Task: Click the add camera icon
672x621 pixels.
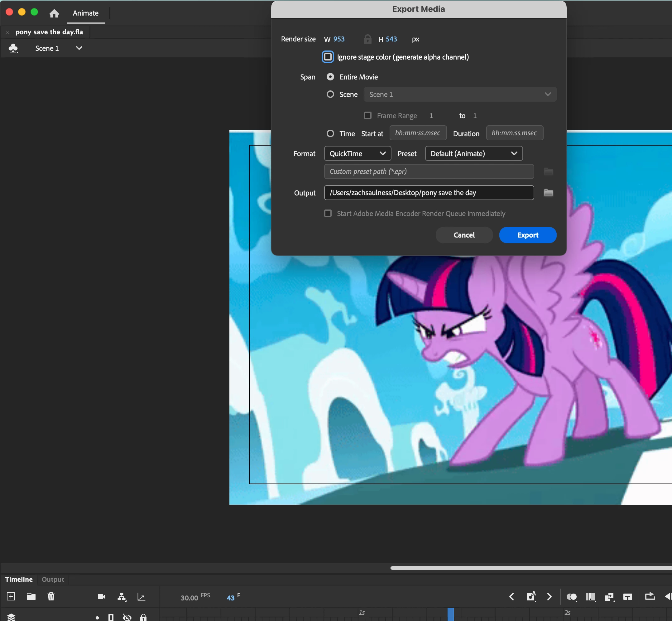Action: pyautogui.click(x=102, y=596)
